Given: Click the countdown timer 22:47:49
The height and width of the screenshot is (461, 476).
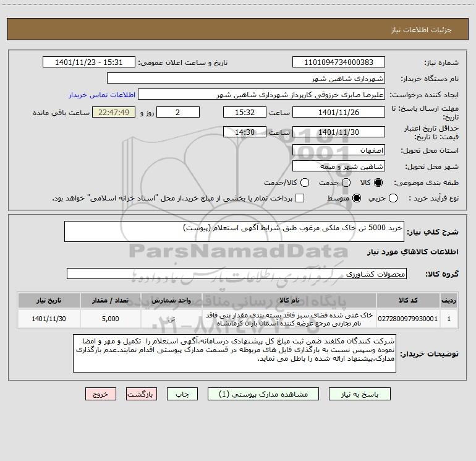Looking at the screenshot, I should 114,112.
